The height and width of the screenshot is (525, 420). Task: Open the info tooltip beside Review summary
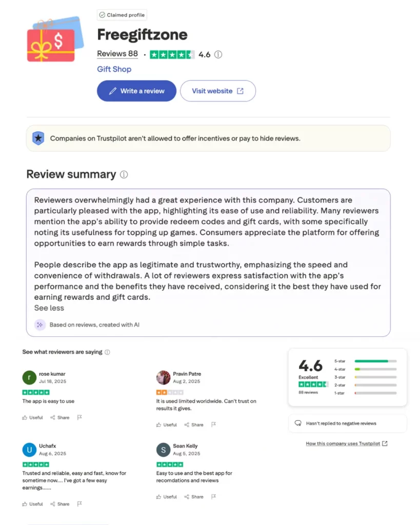(123, 175)
